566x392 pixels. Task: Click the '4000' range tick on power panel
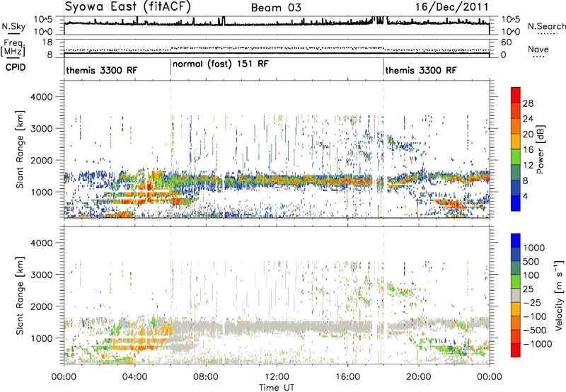tap(41, 97)
